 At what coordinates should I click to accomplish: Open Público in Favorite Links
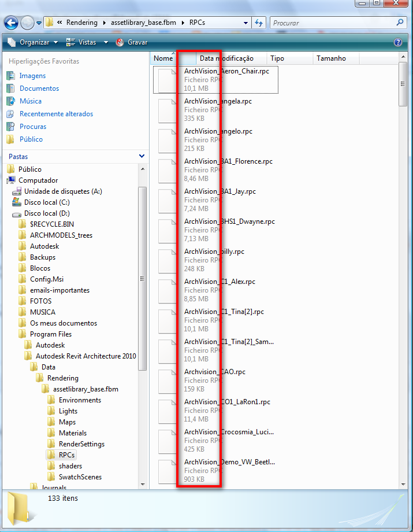coord(31,139)
